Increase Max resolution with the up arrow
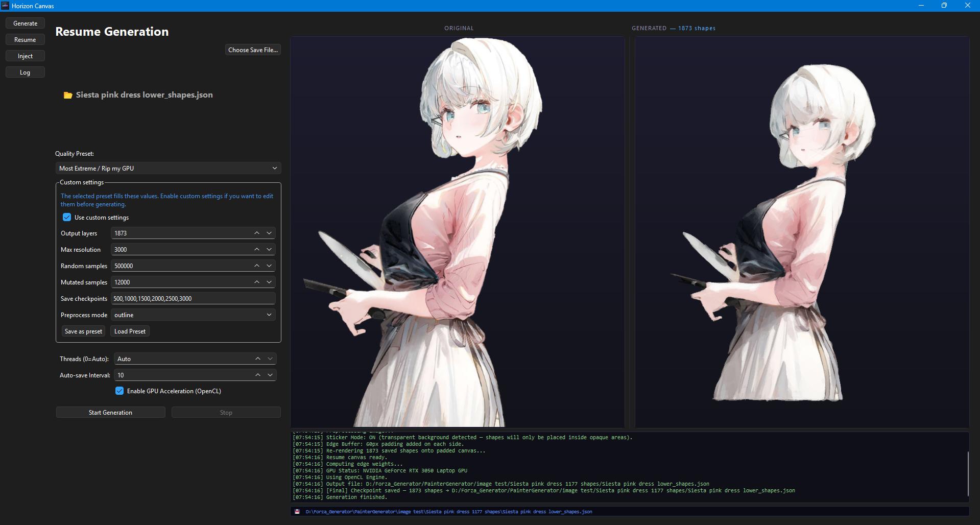Image resolution: width=980 pixels, height=525 pixels. [257, 249]
